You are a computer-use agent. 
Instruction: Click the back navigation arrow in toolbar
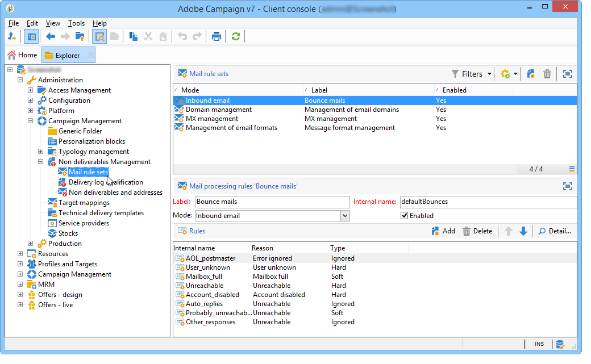coord(50,36)
